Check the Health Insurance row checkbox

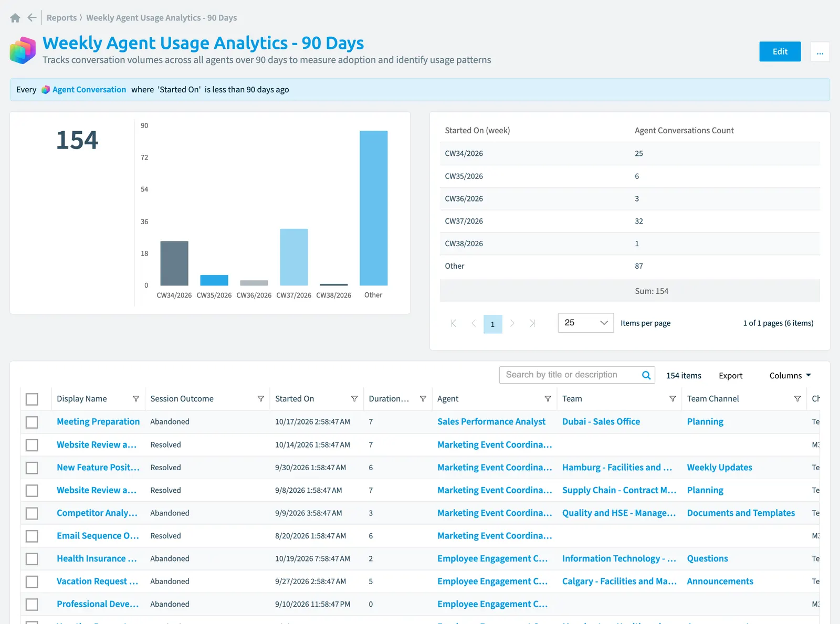pos(32,559)
